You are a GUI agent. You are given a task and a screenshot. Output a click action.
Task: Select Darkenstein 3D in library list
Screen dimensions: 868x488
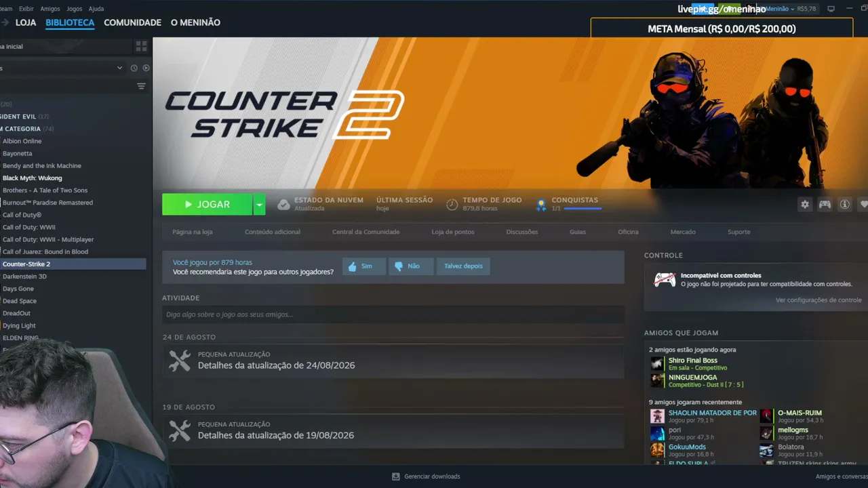pos(24,277)
